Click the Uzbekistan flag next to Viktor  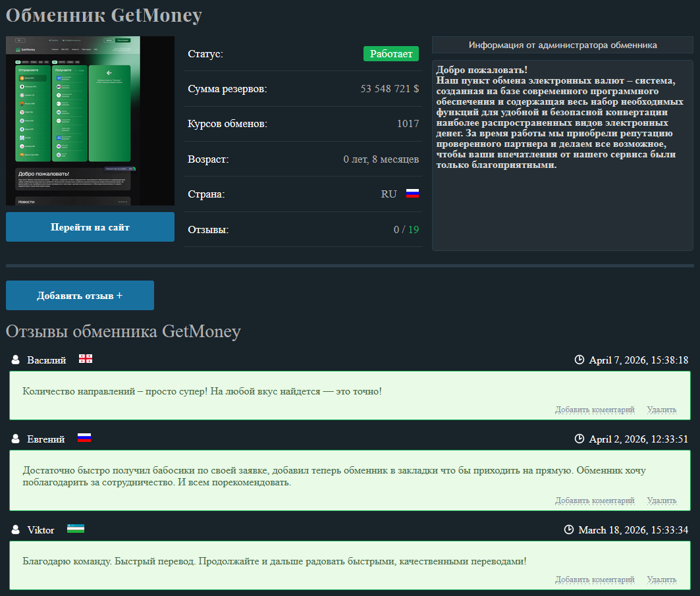pyautogui.click(x=76, y=529)
